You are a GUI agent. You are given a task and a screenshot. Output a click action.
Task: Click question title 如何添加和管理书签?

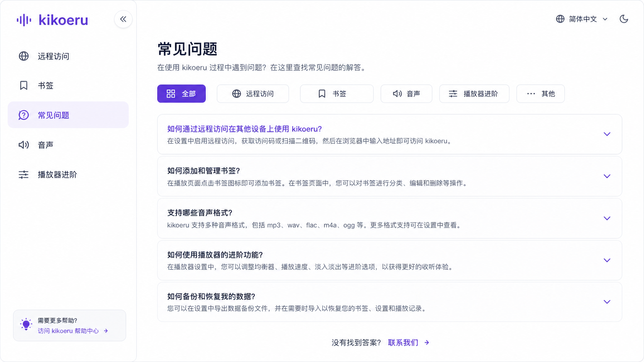tap(204, 171)
